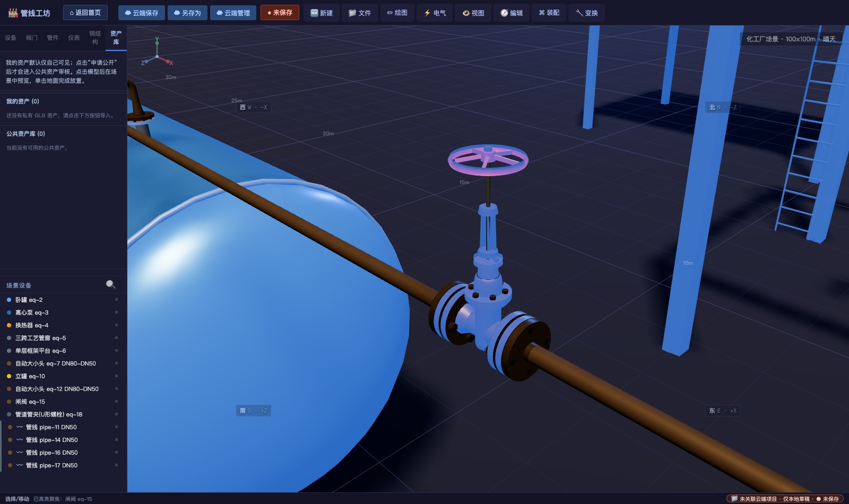
Task: Select 卧罐 eq-2 in scene list
Action: [x=63, y=300]
